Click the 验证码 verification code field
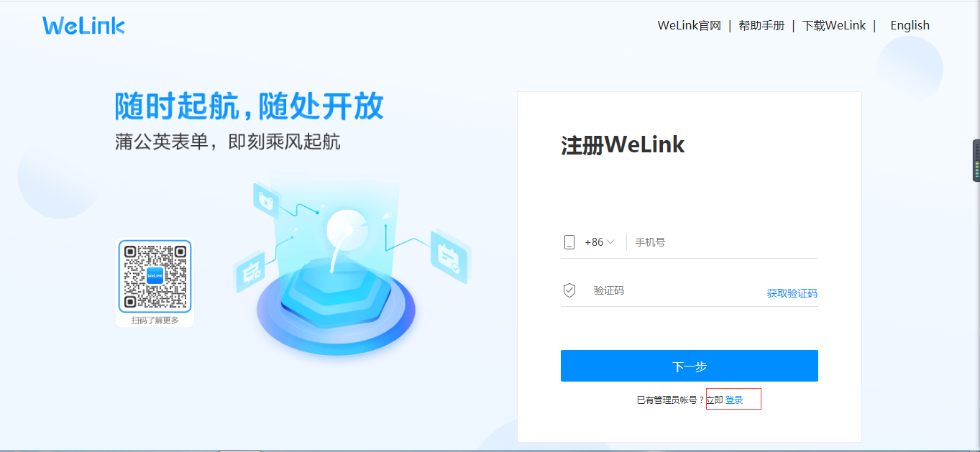 (x=676, y=291)
